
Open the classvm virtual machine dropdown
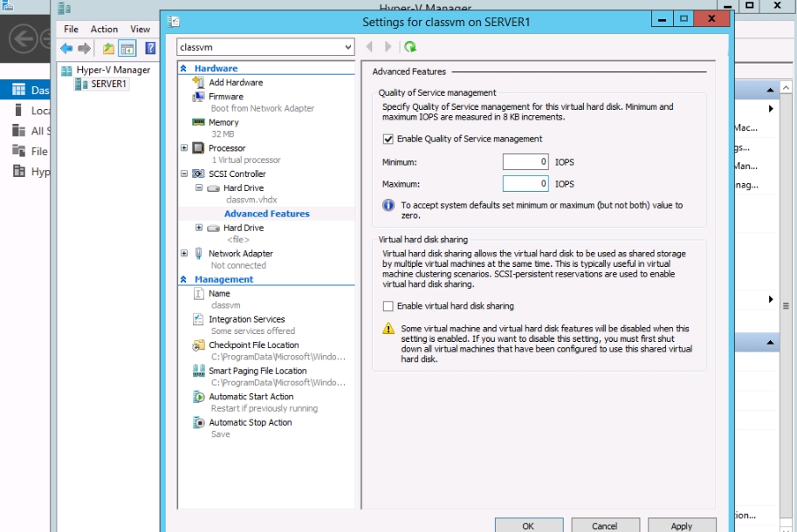[x=348, y=47]
